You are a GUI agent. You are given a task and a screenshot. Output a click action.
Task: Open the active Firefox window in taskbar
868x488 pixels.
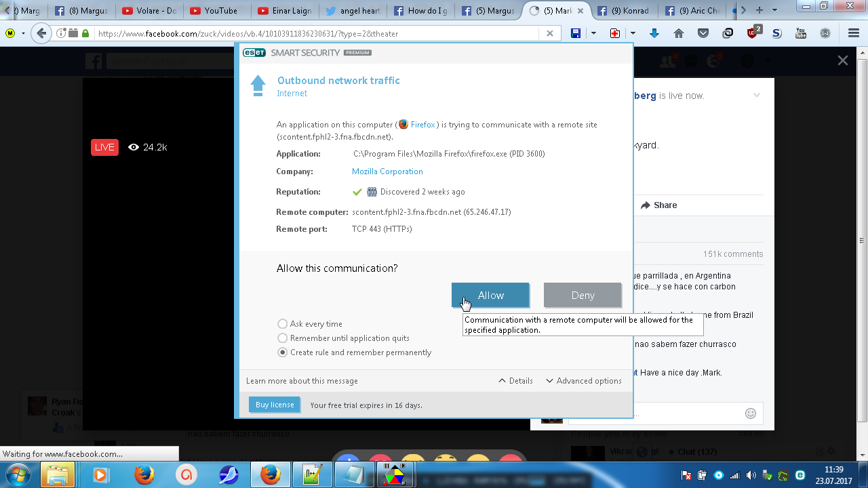tap(270, 474)
